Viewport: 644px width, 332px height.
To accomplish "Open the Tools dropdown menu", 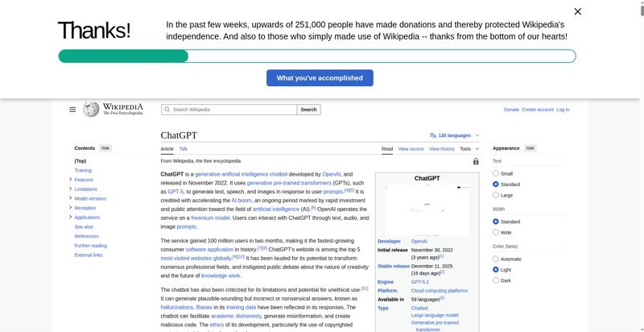I will (x=469, y=149).
